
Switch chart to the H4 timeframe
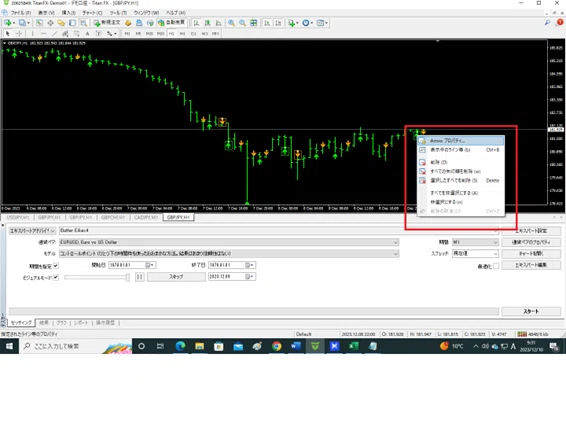[x=182, y=34]
